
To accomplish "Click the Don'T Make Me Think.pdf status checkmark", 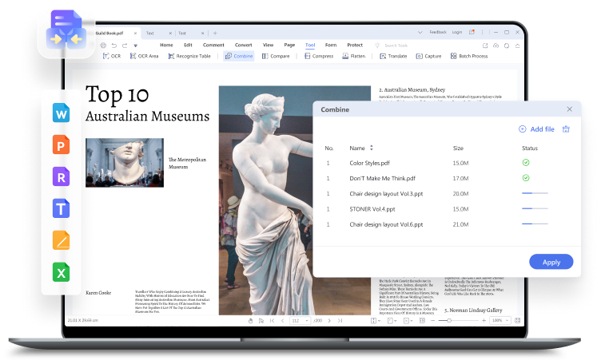I will (526, 178).
